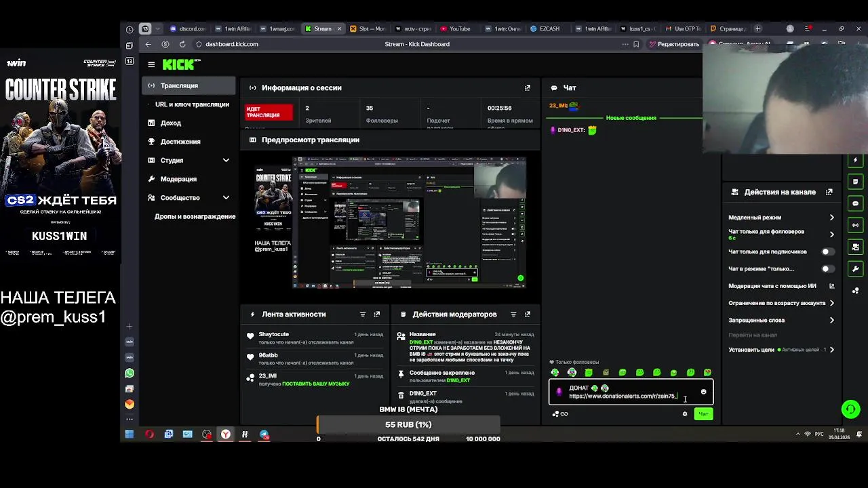Go back in the browser
Screen dimensions: 868x488
click(148, 44)
